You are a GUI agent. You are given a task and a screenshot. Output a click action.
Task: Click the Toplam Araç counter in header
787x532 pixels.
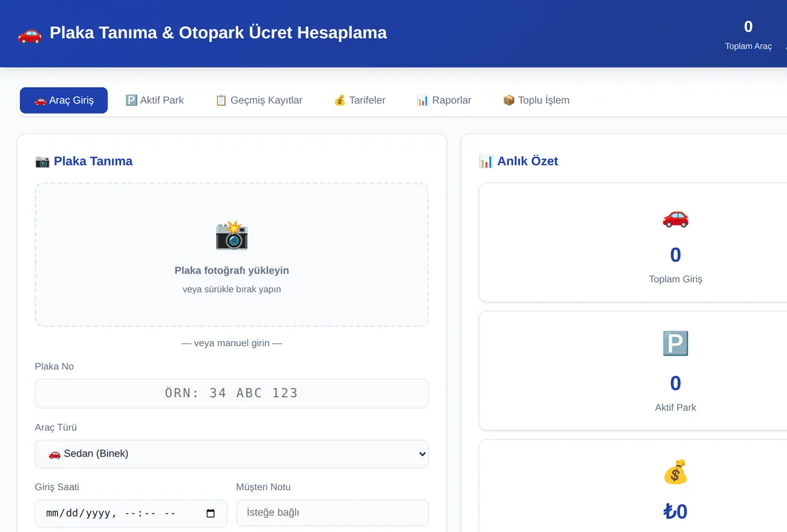748,35
